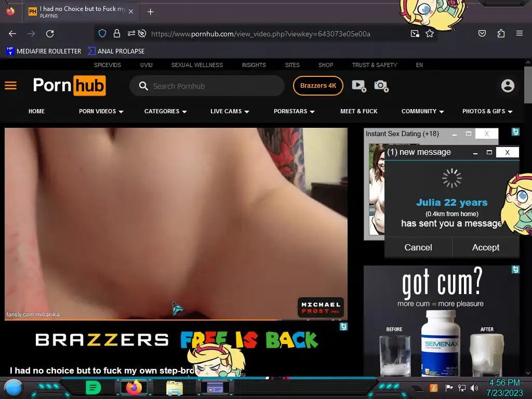
Task: Open the UVIU link
Action: point(146,65)
